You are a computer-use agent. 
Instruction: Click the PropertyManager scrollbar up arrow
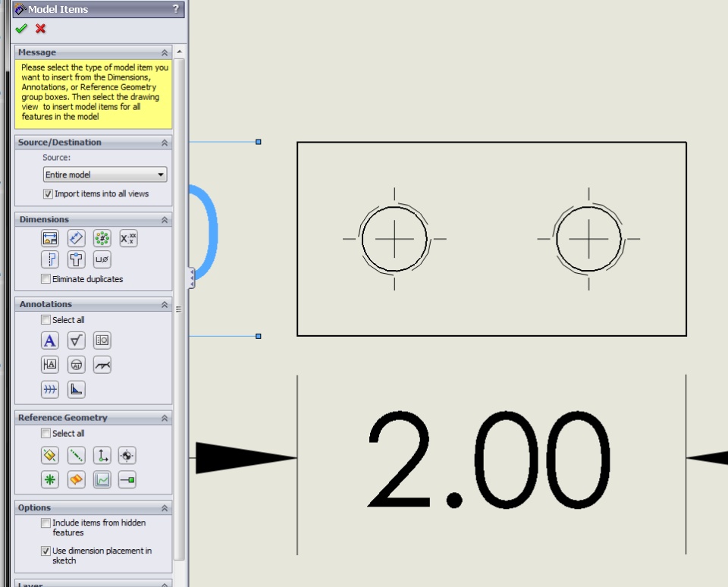point(179,51)
